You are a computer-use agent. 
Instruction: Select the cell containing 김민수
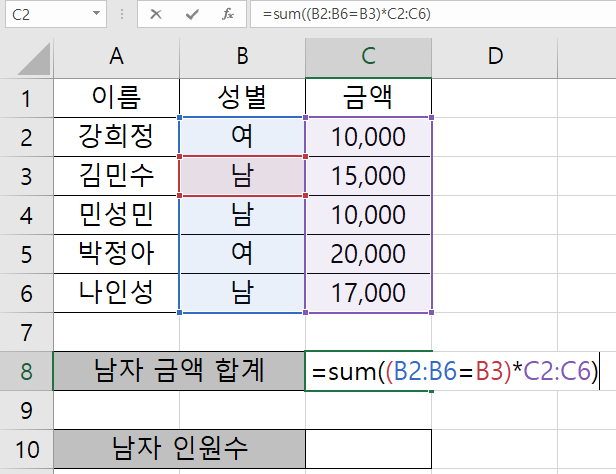pyautogui.click(x=116, y=176)
